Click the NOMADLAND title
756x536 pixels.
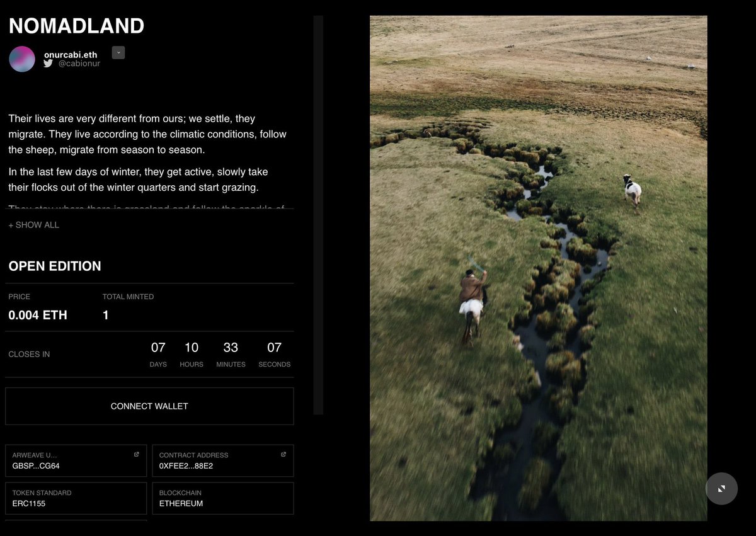[76, 26]
